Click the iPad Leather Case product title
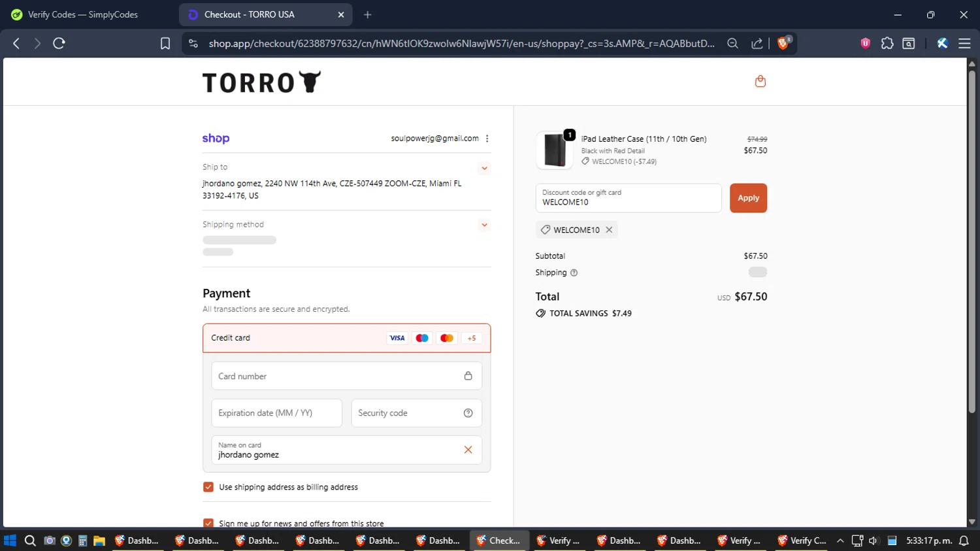 coord(644,139)
